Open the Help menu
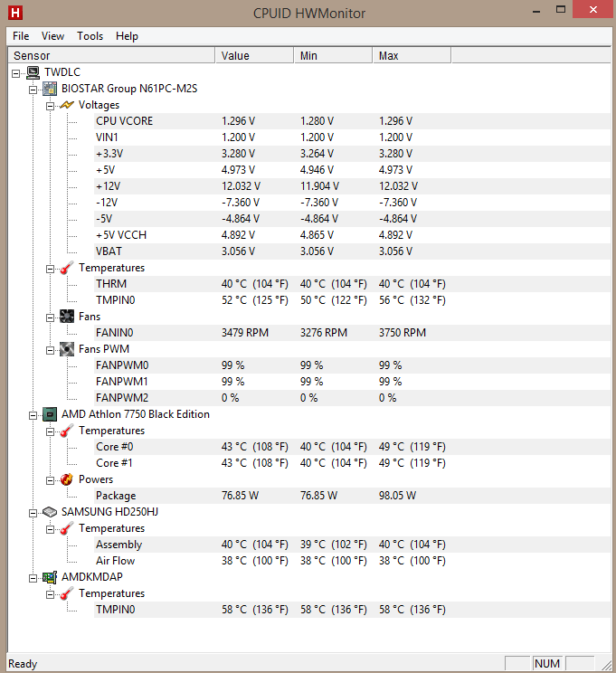This screenshot has height=673, width=616. (127, 36)
